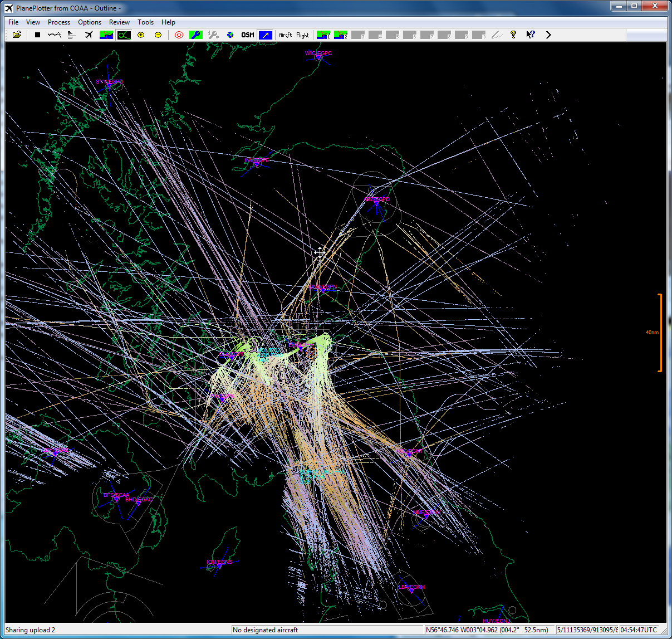The width and height of the screenshot is (672, 639).
Task: Select greyed chart slot 7 icon
Action: [427, 35]
